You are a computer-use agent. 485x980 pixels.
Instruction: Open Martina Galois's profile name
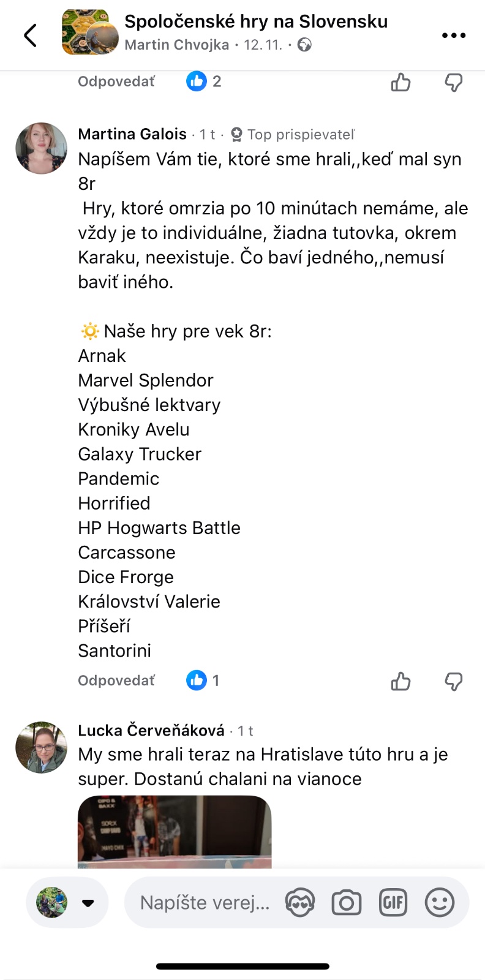(x=132, y=134)
